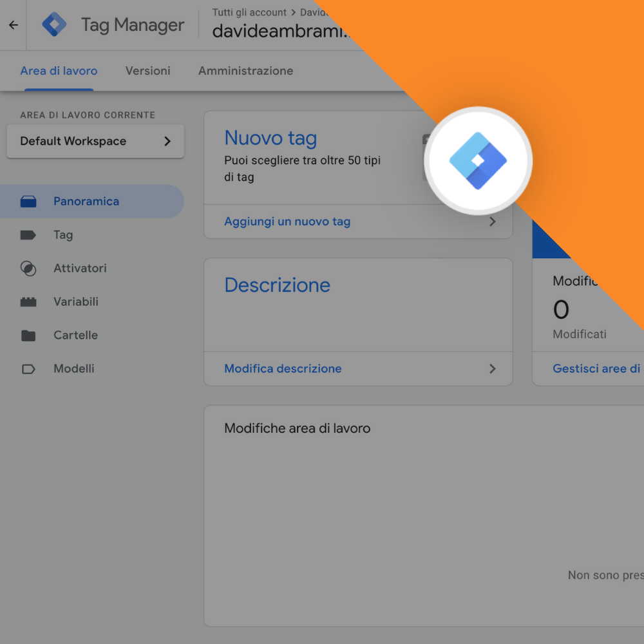This screenshot has height=644, width=644.
Task: Click the Panoramica overview icon
Action: pyautogui.click(x=28, y=201)
